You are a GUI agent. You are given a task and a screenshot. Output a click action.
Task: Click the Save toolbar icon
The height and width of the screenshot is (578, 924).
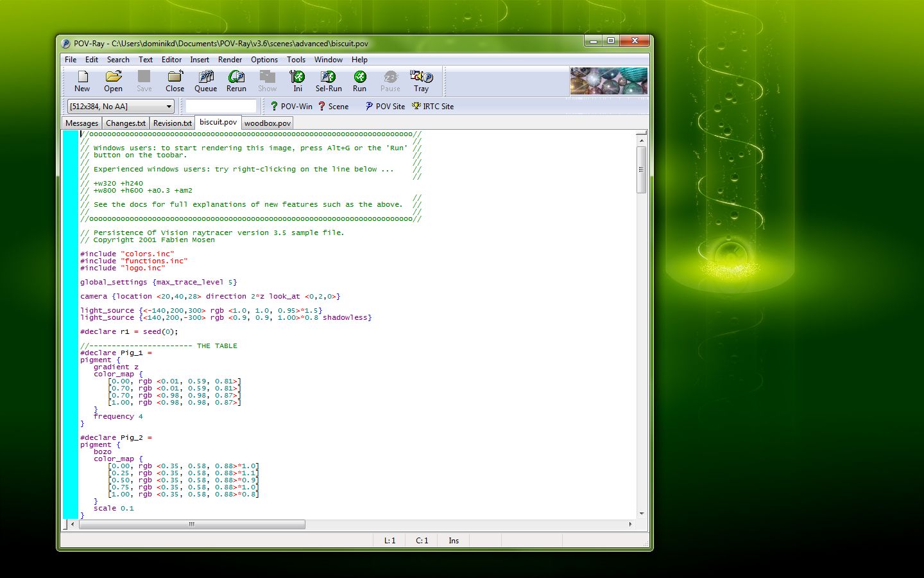pos(144,82)
